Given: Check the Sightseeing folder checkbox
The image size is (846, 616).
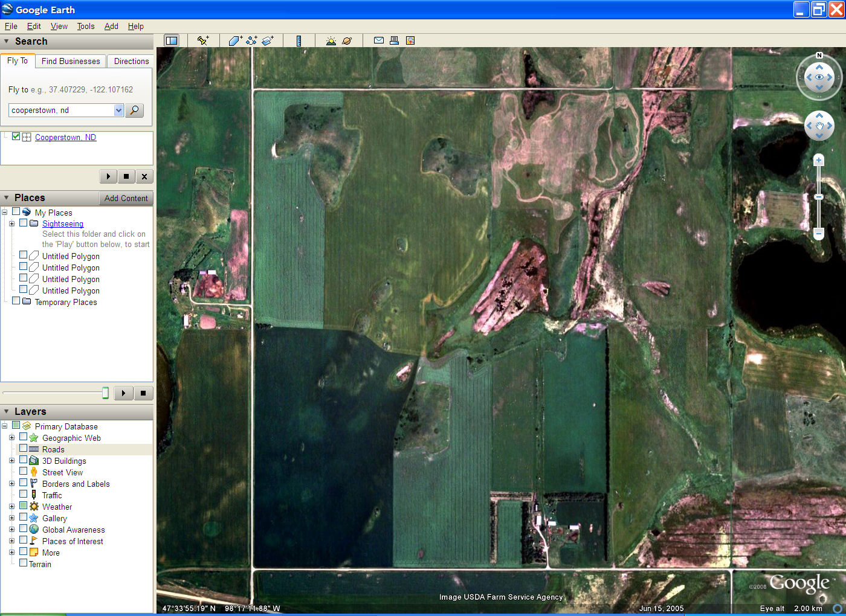Looking at the screenshot, I should click(x=24, y=223).
